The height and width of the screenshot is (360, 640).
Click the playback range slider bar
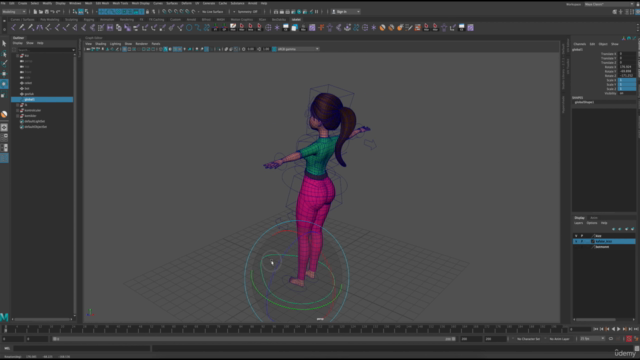pyautogui.click(x=255, y=339)
